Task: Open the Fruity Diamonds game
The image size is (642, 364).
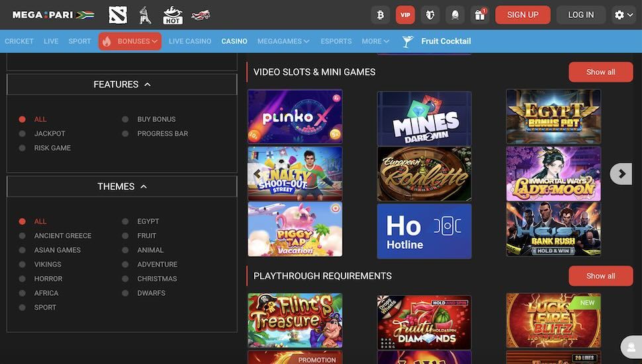Action: pos(424,322)
